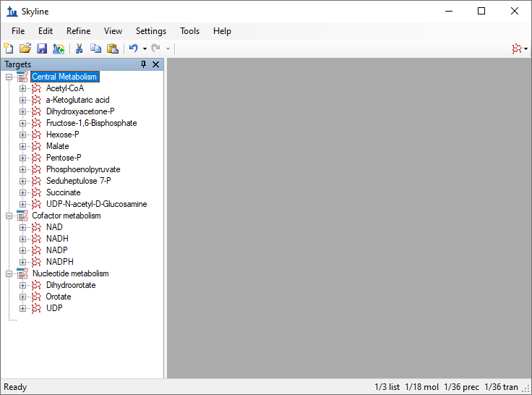532x395 pixels.
Task: Click the molecule mode icon at toolbar right
Action: click(x=517, y=48)
